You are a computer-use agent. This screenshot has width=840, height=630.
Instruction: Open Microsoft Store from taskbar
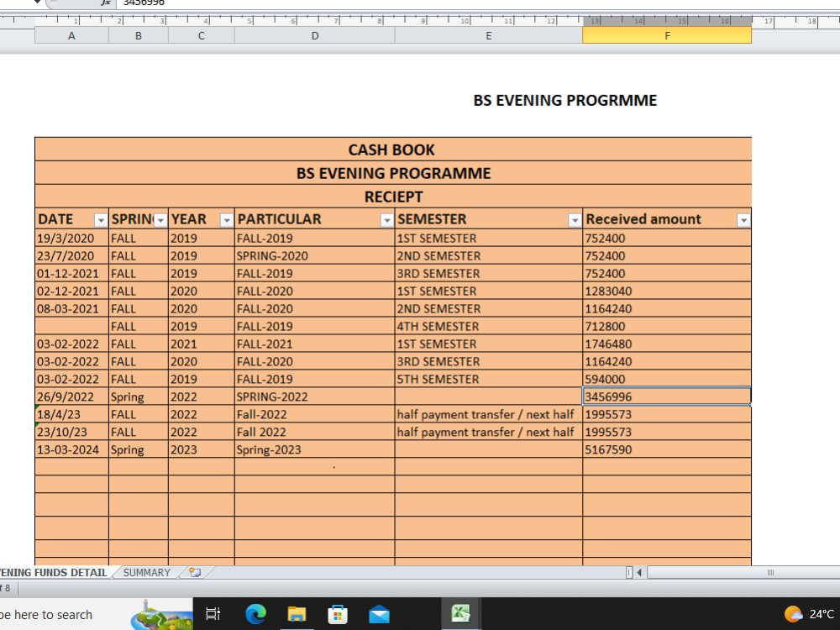(x=338, y=614)
